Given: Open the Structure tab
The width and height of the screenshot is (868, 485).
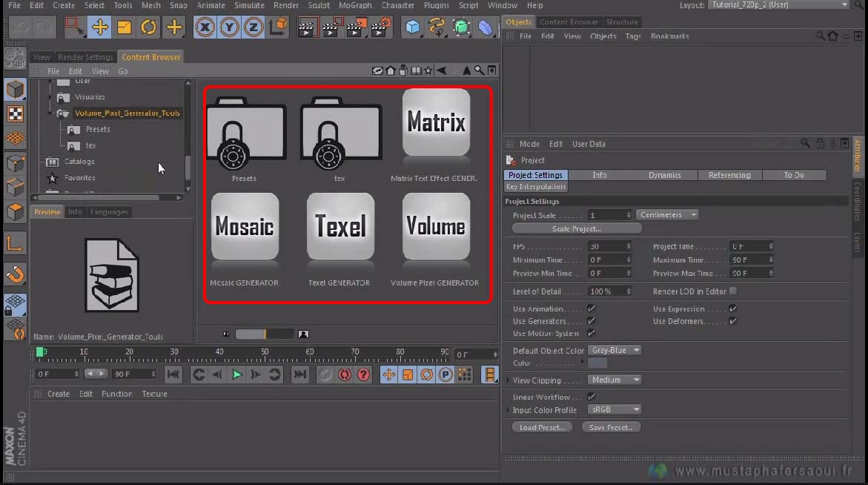Looking at the screenshot, I should (x=622, y=22).
